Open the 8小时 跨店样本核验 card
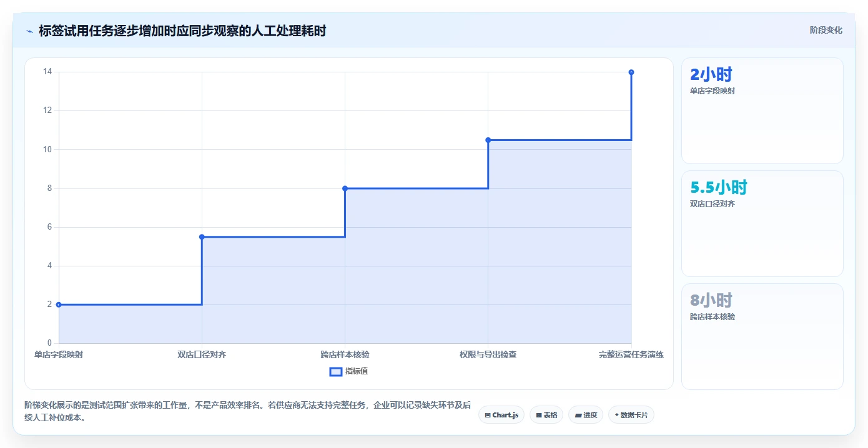The image size is (868, 448). [762, 337]
